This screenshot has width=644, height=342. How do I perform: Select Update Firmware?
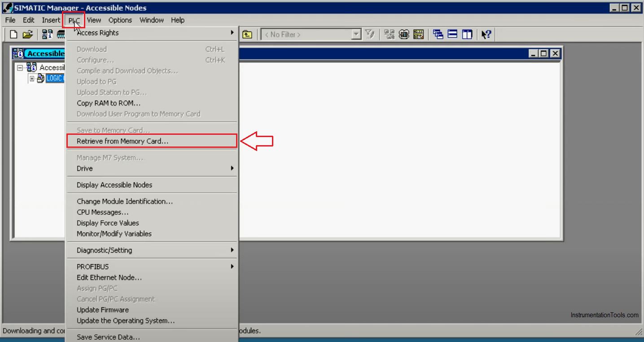tap(152, 310)
